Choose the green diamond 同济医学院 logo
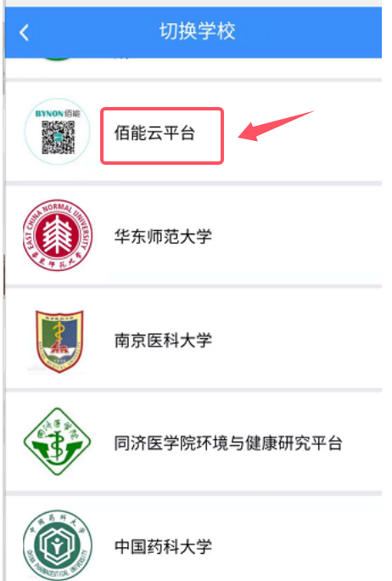This screenshot has width=392, height=581. 58,442
